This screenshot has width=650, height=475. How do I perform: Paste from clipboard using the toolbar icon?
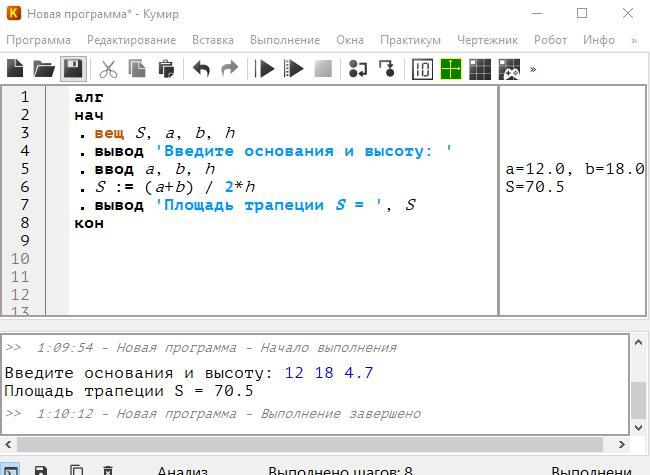tap(166, 69)
